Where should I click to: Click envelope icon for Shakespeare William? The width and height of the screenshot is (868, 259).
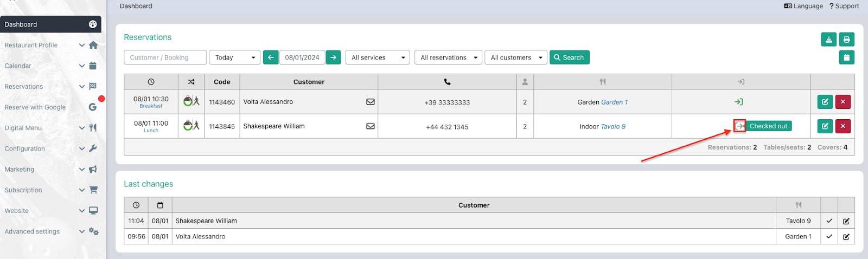coord(371,126)
